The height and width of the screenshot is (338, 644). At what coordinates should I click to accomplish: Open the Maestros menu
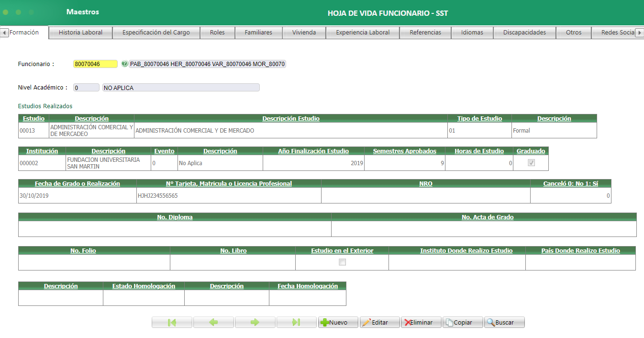83,11
